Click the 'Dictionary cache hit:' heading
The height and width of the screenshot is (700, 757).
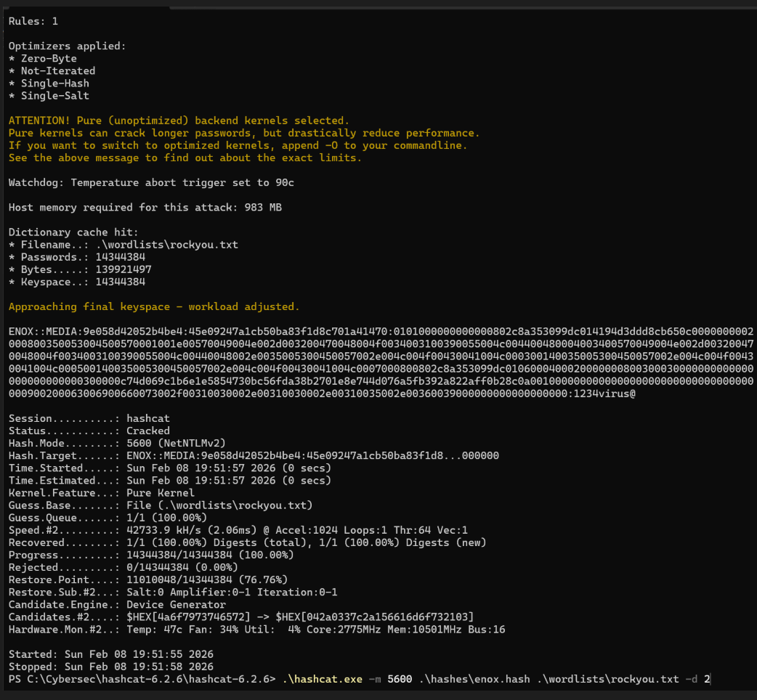73,232
